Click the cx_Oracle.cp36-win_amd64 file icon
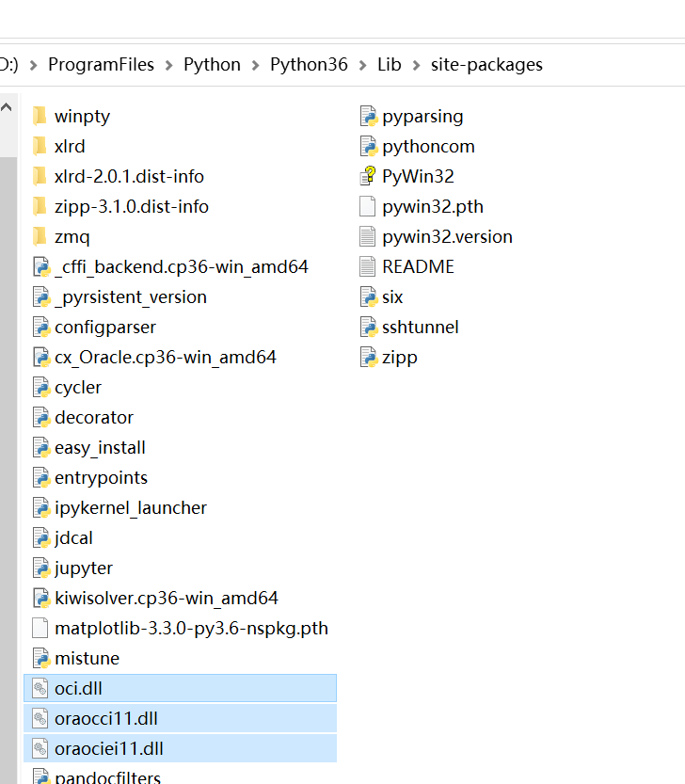Viewport: 685px width, 784px height. click(41, 357)
